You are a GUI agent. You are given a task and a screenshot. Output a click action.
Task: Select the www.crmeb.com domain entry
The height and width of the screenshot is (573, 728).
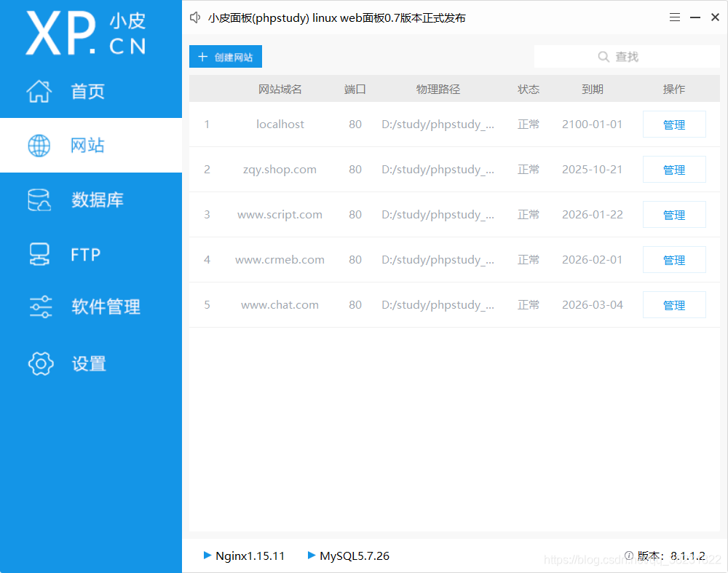[280, 259]
